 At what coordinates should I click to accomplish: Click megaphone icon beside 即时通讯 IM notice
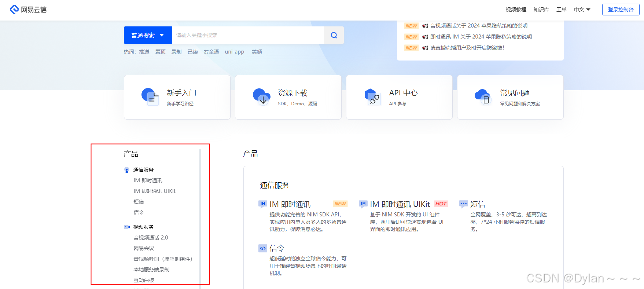425,37
